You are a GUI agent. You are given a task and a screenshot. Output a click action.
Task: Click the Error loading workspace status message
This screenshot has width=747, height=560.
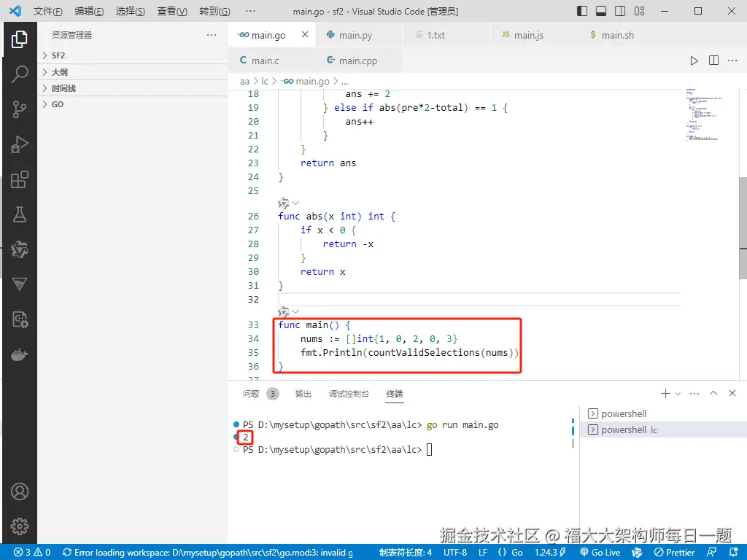click(x=208, y=553)
